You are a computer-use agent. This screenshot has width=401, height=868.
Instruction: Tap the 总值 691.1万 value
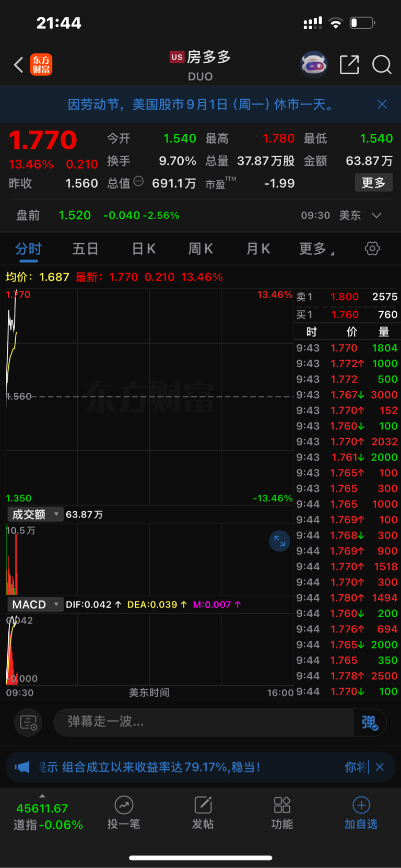coord(174,183)
